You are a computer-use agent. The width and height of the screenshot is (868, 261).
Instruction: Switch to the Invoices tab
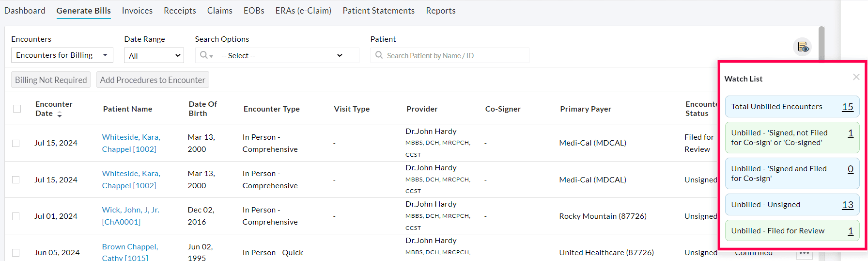tap(137, 11)
